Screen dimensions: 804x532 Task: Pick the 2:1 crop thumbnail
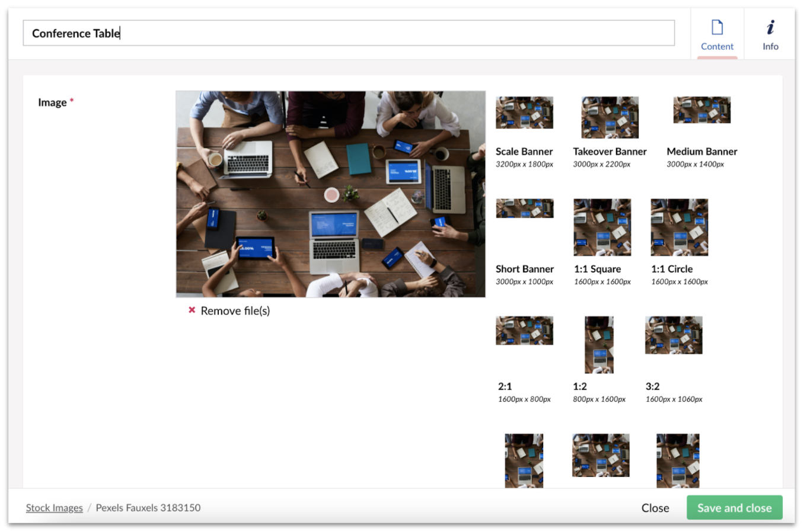click(524, 331)
